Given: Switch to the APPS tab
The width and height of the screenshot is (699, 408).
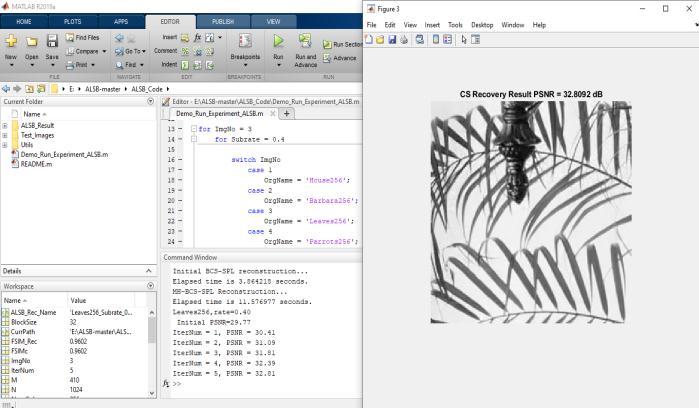Looking at the screenshot, I should click(121, 21).
